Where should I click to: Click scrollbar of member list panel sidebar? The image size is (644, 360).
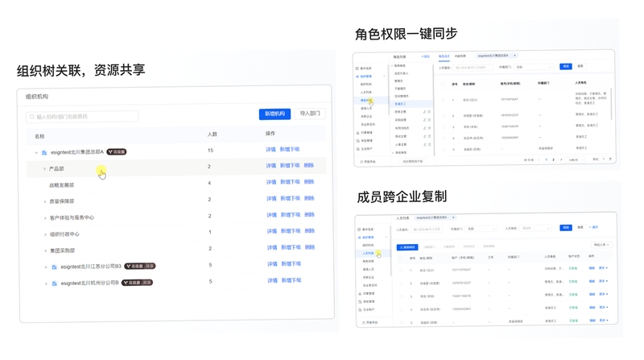[x=390, y=250]
